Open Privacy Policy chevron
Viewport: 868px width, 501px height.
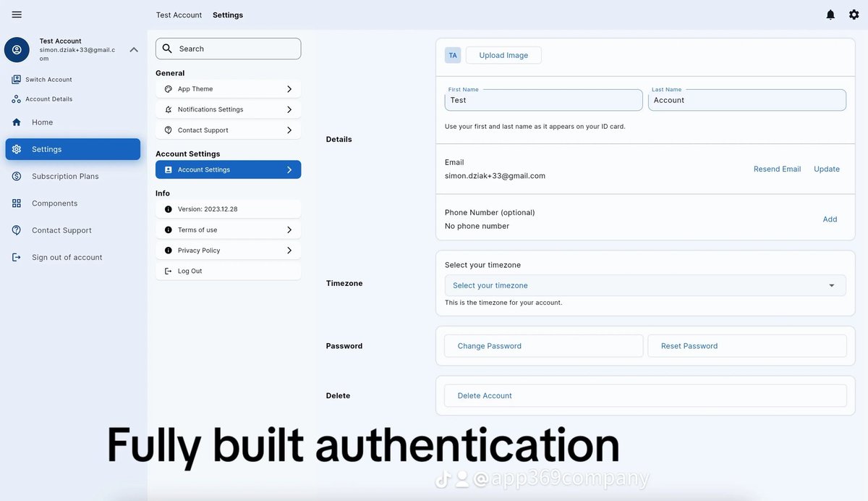click(289, 250)
